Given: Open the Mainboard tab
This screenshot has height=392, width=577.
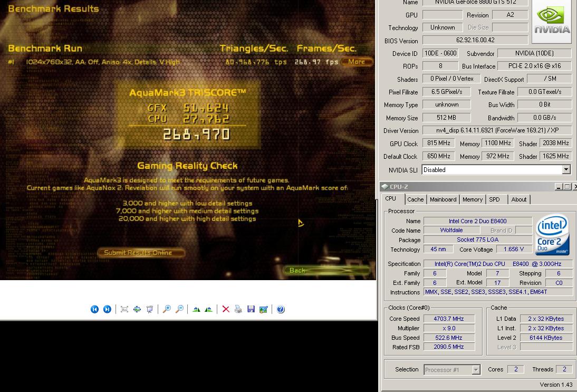Looking at the screenshot, I should coord(443,199).
